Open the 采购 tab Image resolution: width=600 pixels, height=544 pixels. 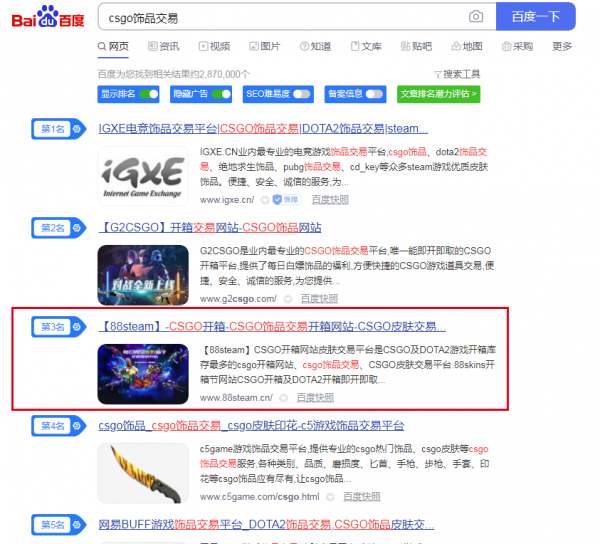click(x=517, y=46)
